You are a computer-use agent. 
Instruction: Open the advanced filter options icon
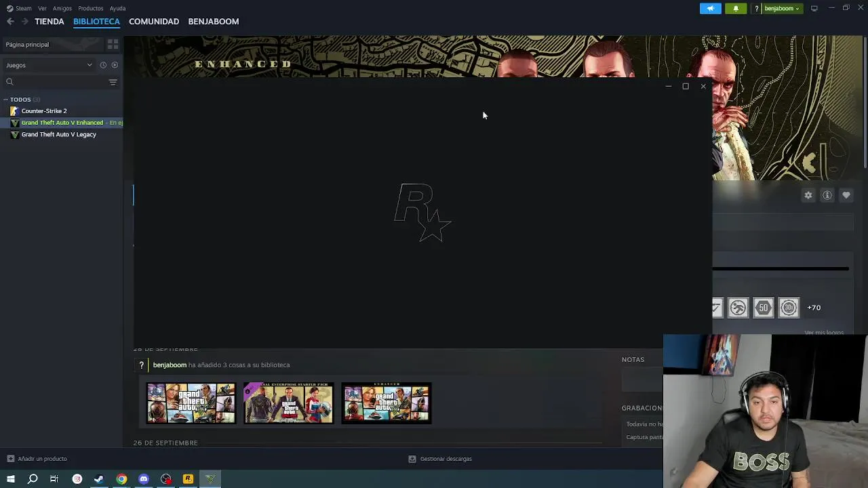[x=113, y=82]
